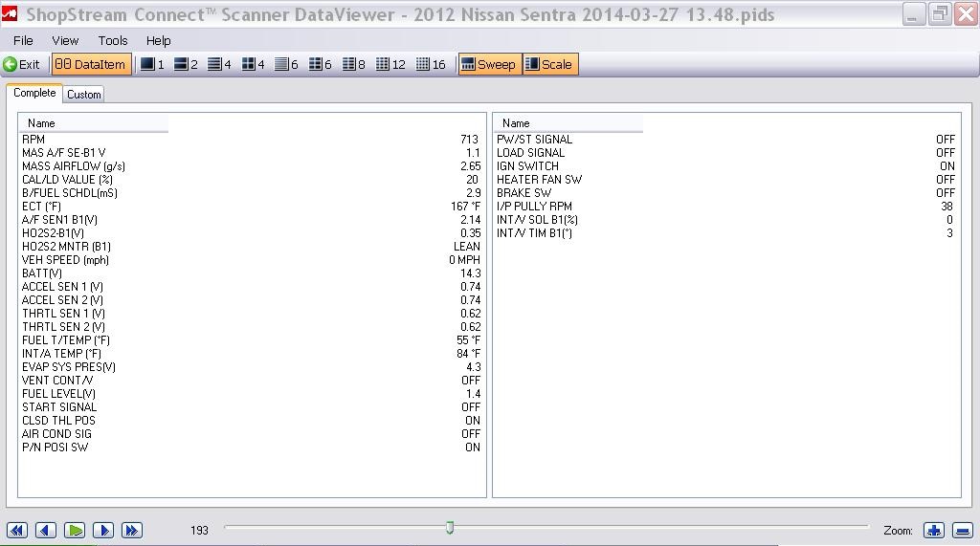Screen dimensions: 980x546
Task: Select the PW/ST SIGNAL row
Action: click(726, 140)
